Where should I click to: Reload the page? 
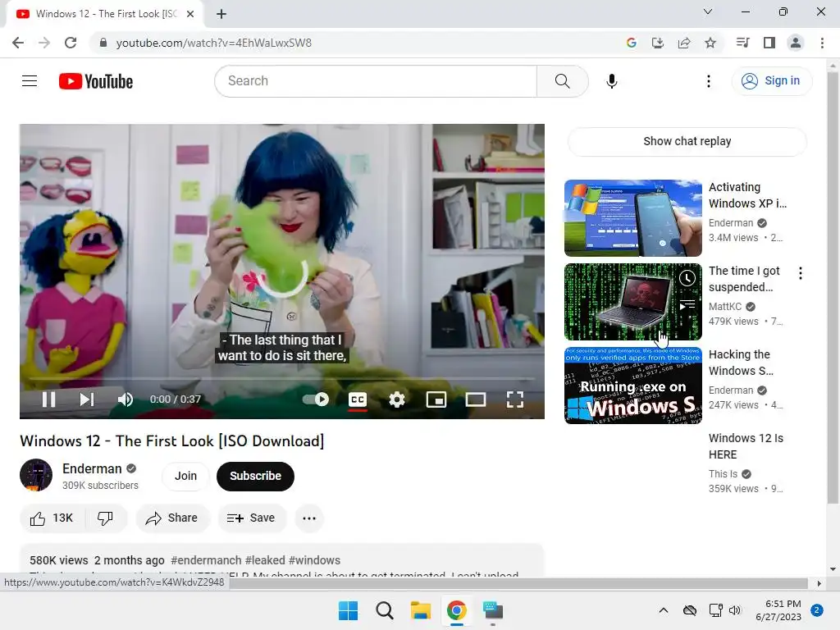tap(71, 43)
